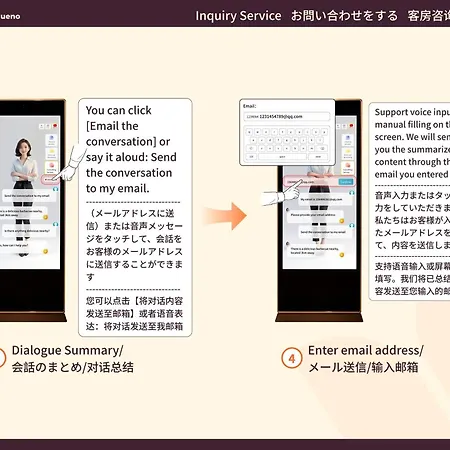Image resolution: width=450 pixels, height=450 pixels.
Task: Tap the yellow service card on the Dialogue Summary kiosk
Action: pos(51,153)
